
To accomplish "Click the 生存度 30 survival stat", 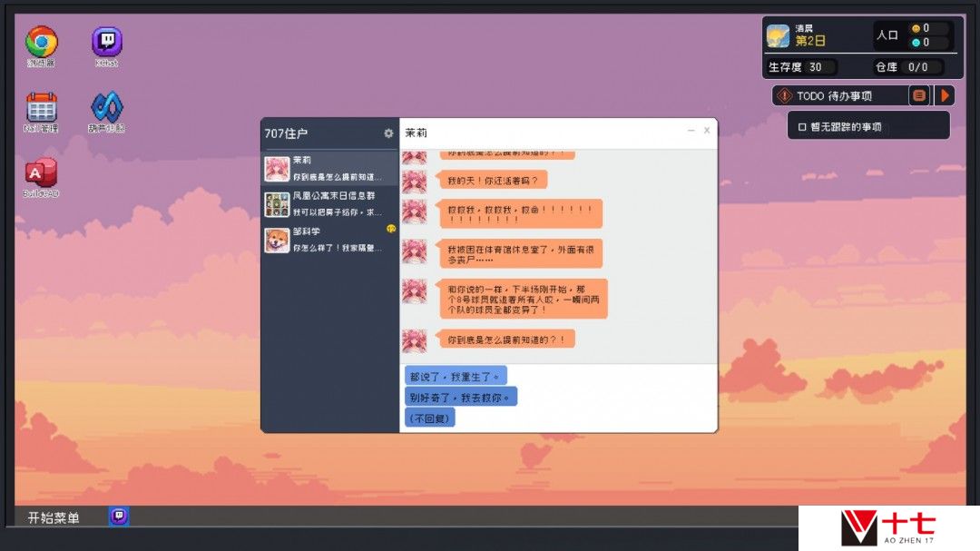I will [802, 67].
